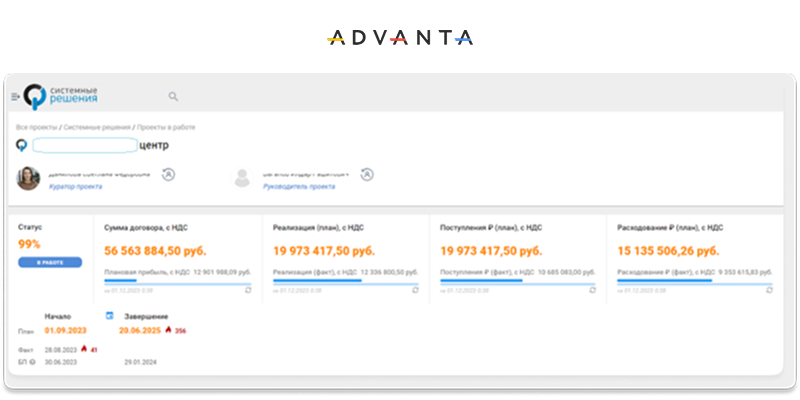The height and width of the screenshot is (400, 800).
Task: Click the Плановая прибыль progress bar
Action: click(178, 282)
